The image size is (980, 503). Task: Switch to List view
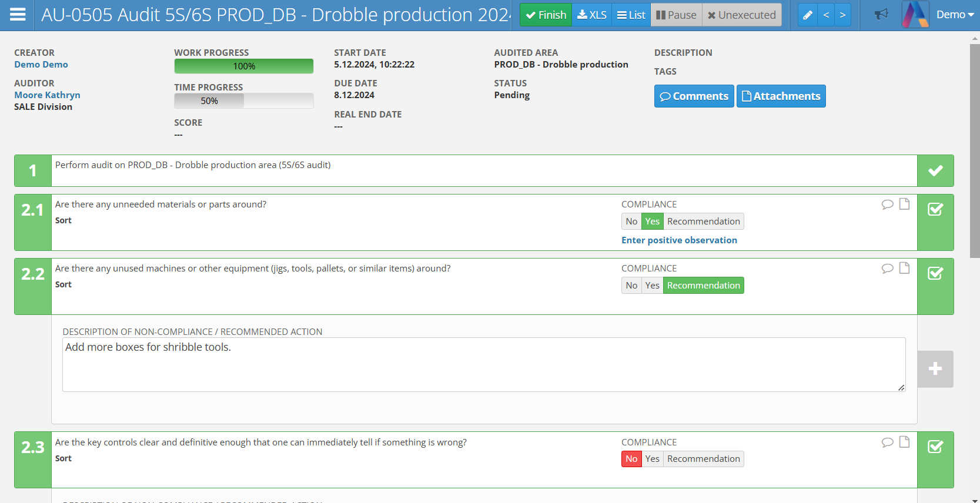(x=631, y=15)
